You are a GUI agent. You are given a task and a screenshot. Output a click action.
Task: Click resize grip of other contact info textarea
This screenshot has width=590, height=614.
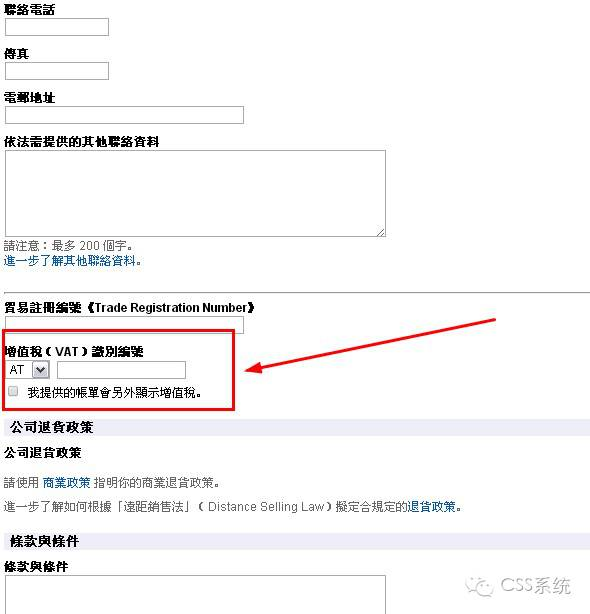(x=381, y=232)
